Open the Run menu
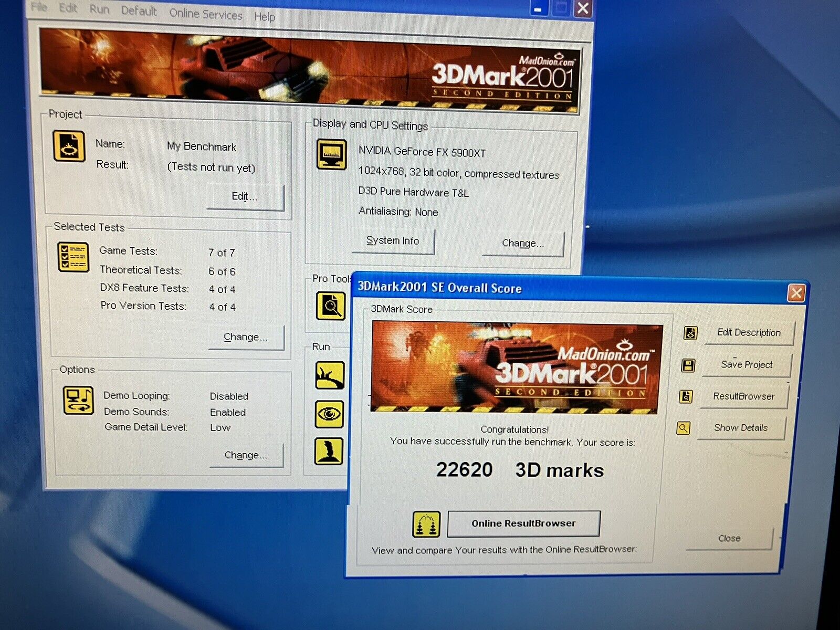 coord(99,9)
